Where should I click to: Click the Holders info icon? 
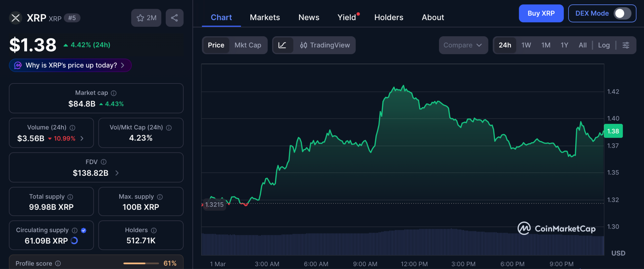pyautogui.click(x=154, y=231)
